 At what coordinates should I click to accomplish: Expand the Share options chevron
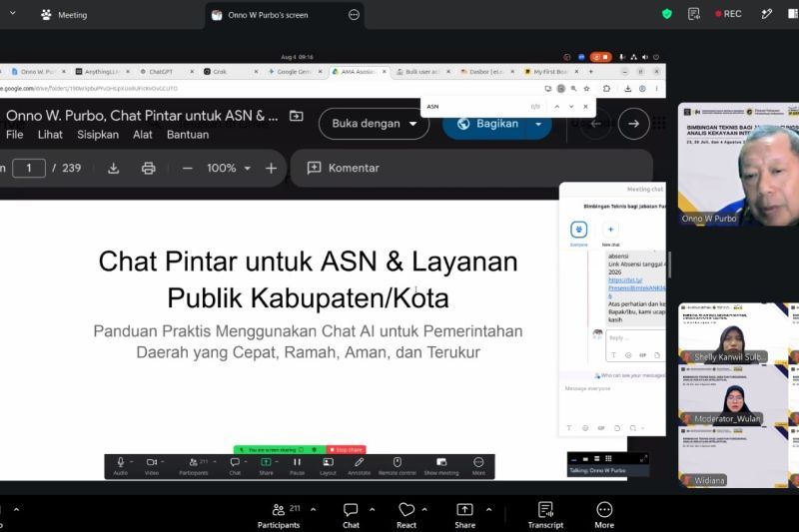(x=488, y=509)
